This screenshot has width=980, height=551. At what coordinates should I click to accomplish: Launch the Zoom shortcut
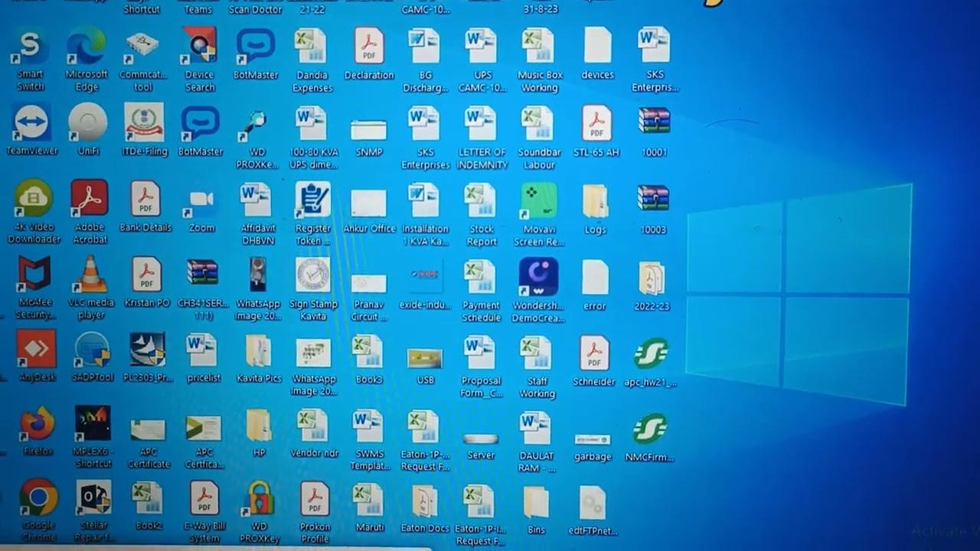201,201
